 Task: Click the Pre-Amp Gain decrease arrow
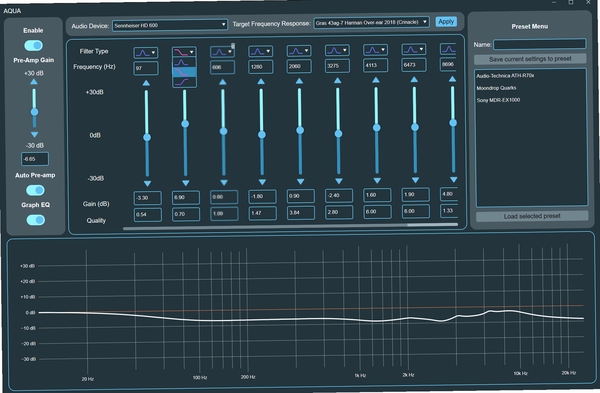click(x=34, y=135)
